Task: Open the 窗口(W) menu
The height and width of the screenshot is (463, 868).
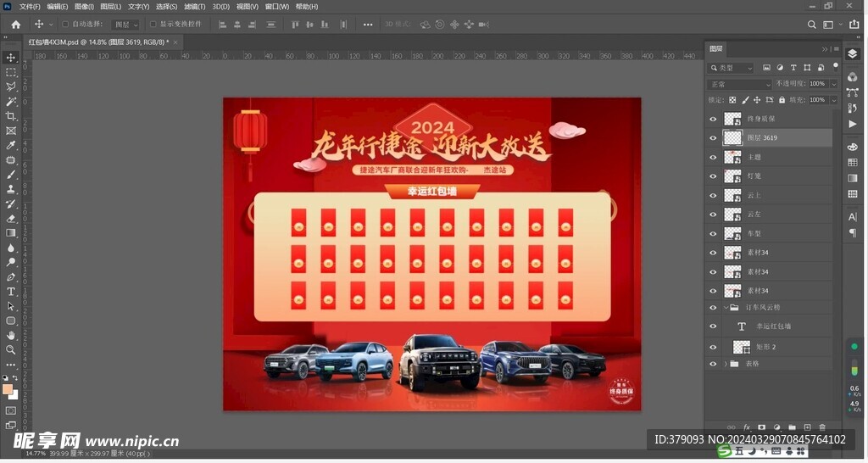Action: (x=277, y=7)
